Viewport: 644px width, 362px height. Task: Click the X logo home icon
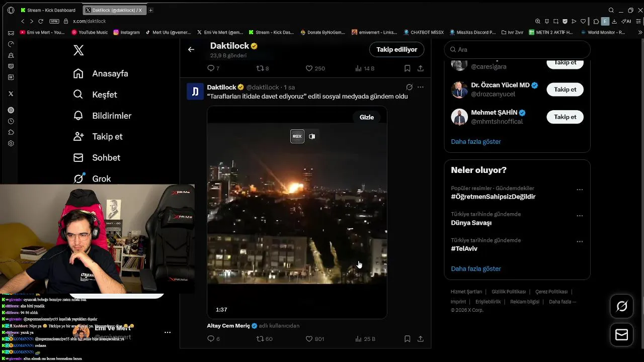click(x=78, y=50)
